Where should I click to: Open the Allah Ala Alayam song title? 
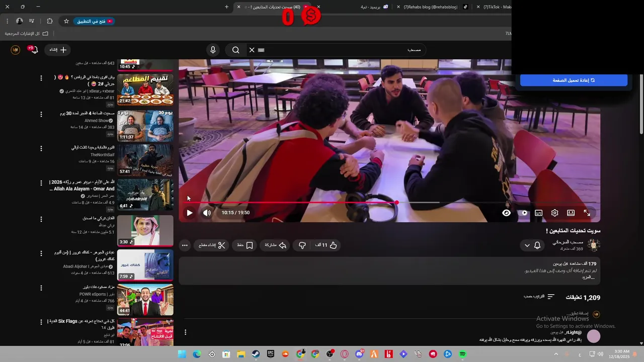82,186
